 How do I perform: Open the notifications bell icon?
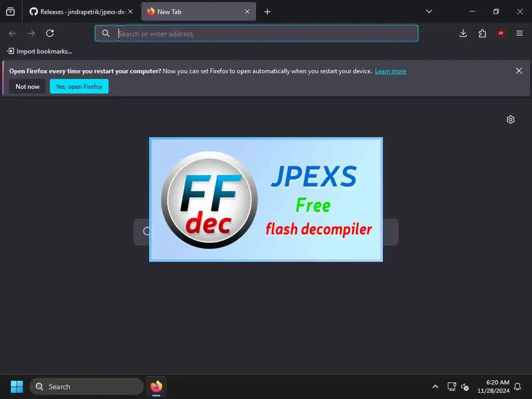[517, 387]
